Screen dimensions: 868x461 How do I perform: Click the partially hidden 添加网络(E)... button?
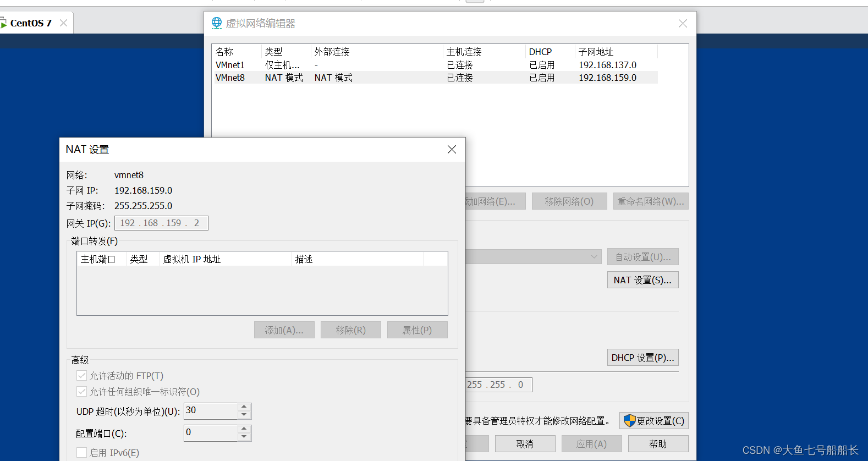coord(496,201)
